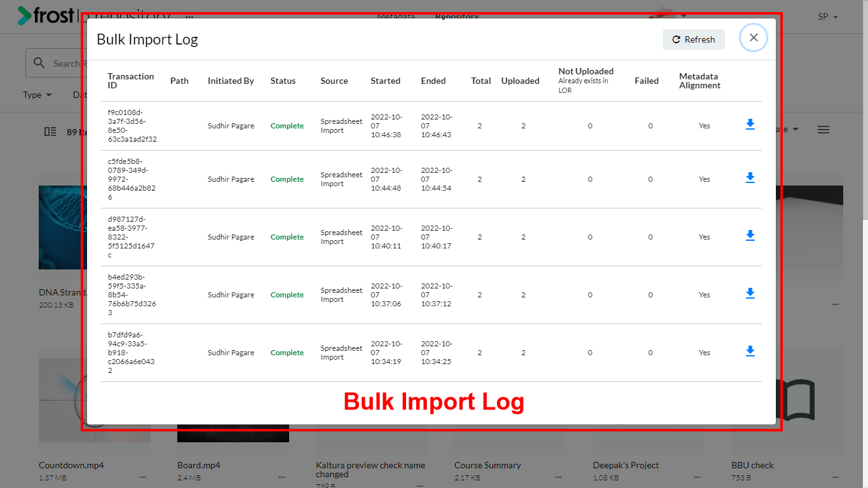Open options for Board.mp4

pos(281,477)
